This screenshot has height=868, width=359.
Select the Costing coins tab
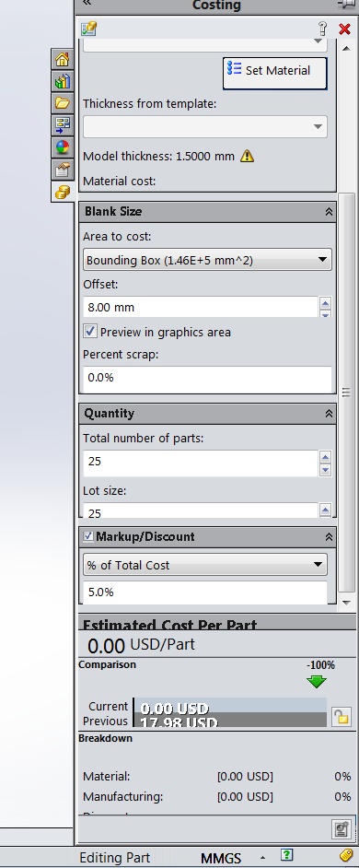coord(63,192)
